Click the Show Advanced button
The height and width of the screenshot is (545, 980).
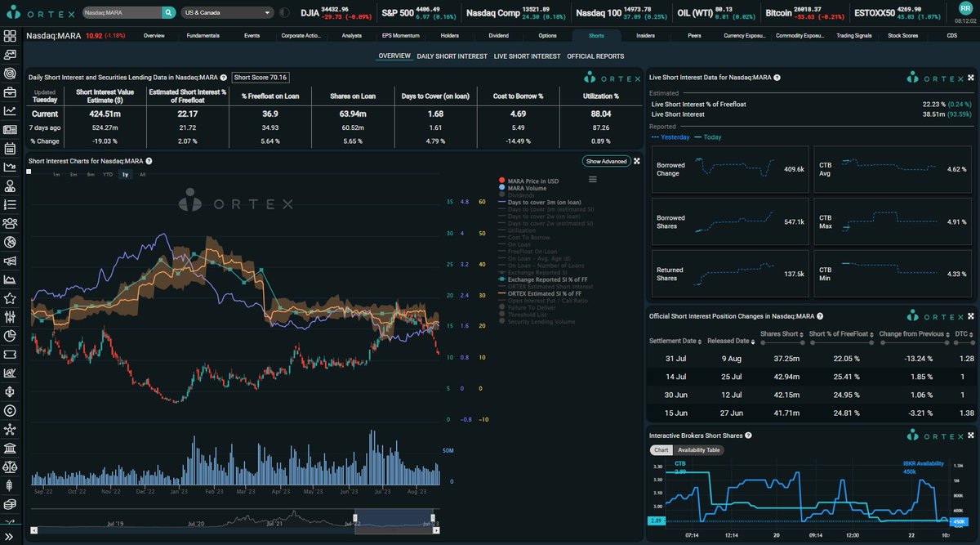pos(606,162)
